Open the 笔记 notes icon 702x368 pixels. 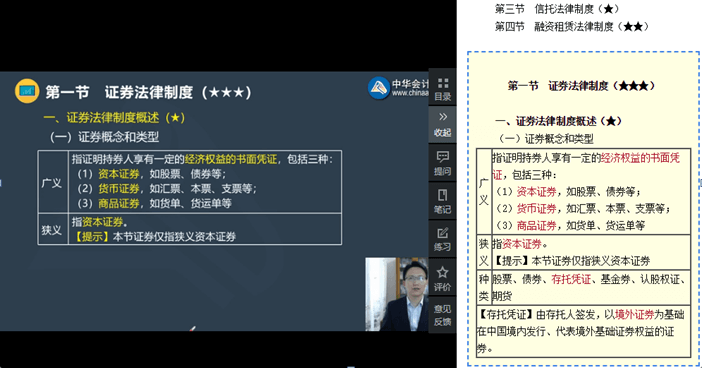442,201
